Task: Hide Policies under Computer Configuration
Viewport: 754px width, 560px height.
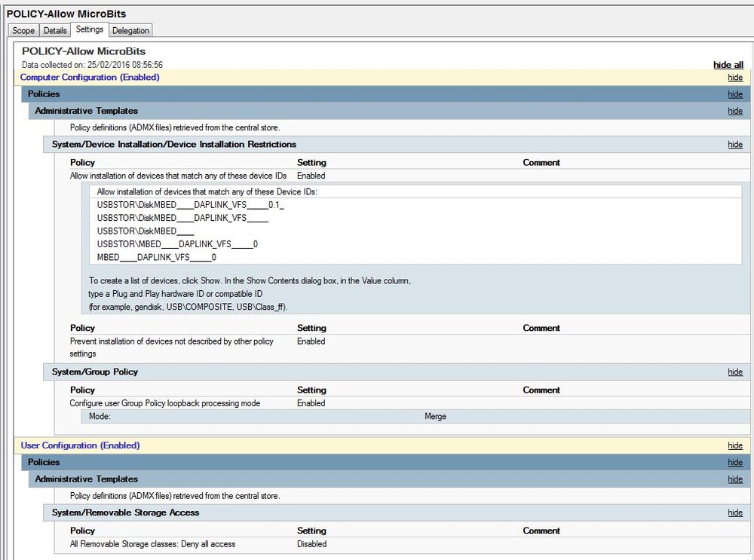Action: coord(734,94)
